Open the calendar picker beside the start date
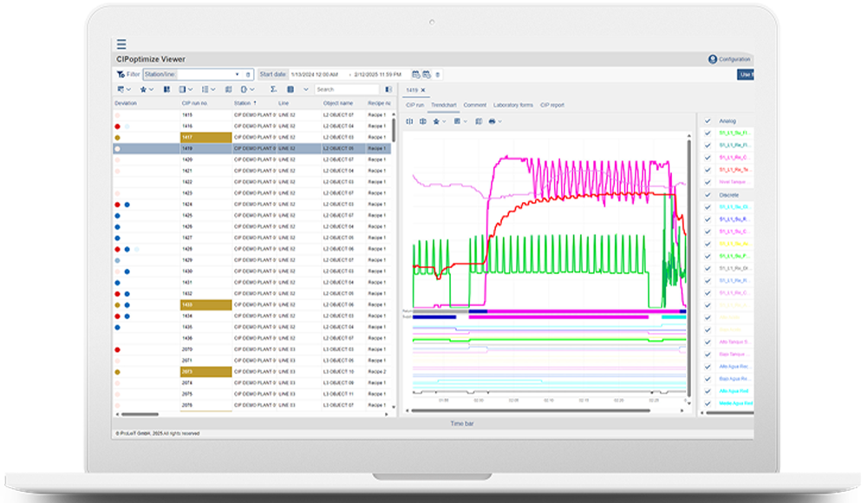 coord(415,75)
